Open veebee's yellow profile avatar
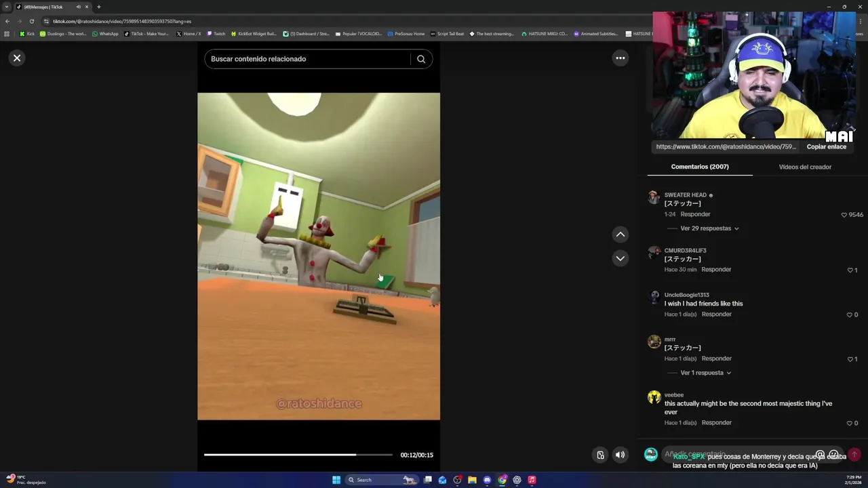The image size is (868, 488). click(654, 397)
